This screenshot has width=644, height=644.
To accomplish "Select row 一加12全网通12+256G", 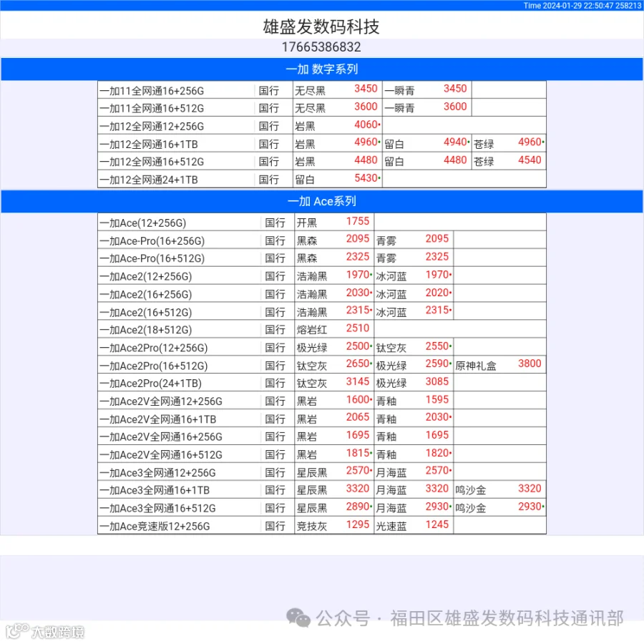I will (x=322, y=126).
